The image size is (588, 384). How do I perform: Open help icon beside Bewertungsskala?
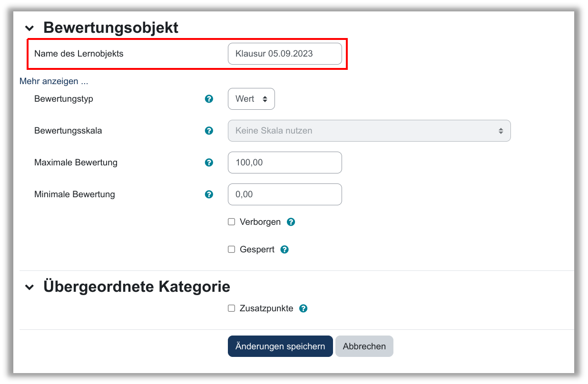[x=208, y=130]
